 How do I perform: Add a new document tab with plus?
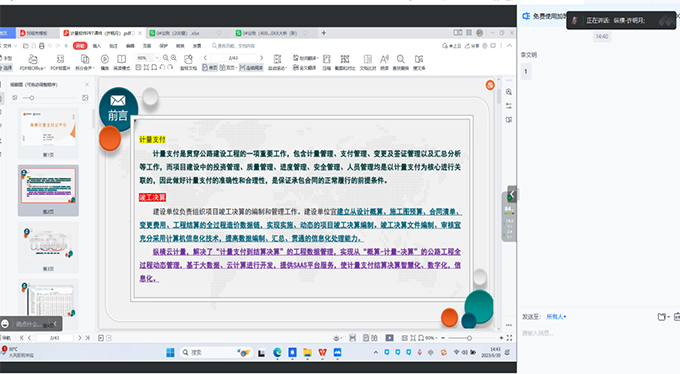pos(324,33)
